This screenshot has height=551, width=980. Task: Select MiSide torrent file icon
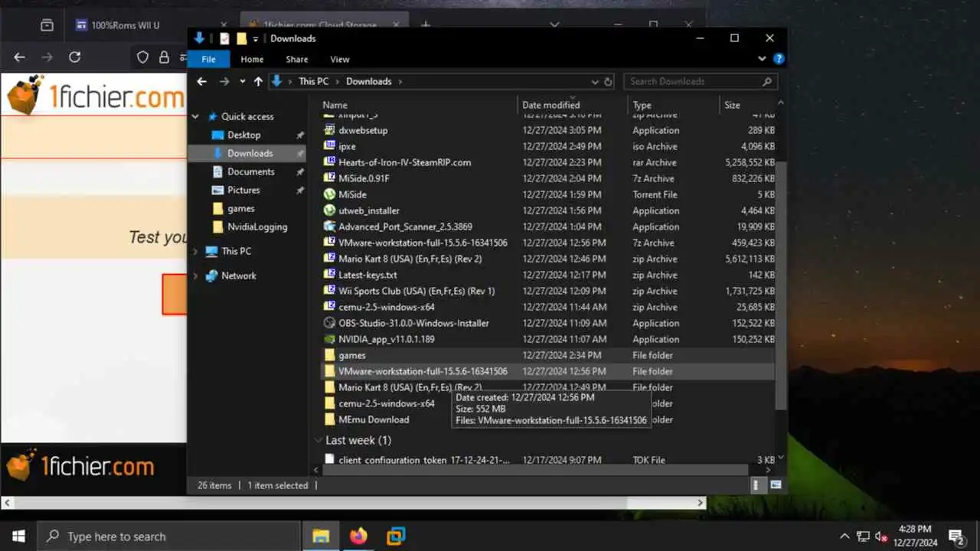330,194
